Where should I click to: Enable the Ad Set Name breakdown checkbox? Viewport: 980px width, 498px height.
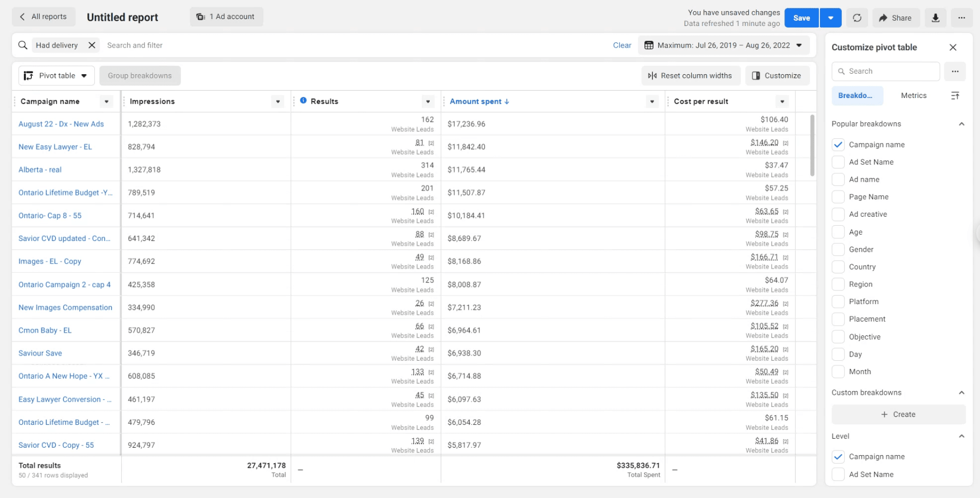(x=838, y=162)
